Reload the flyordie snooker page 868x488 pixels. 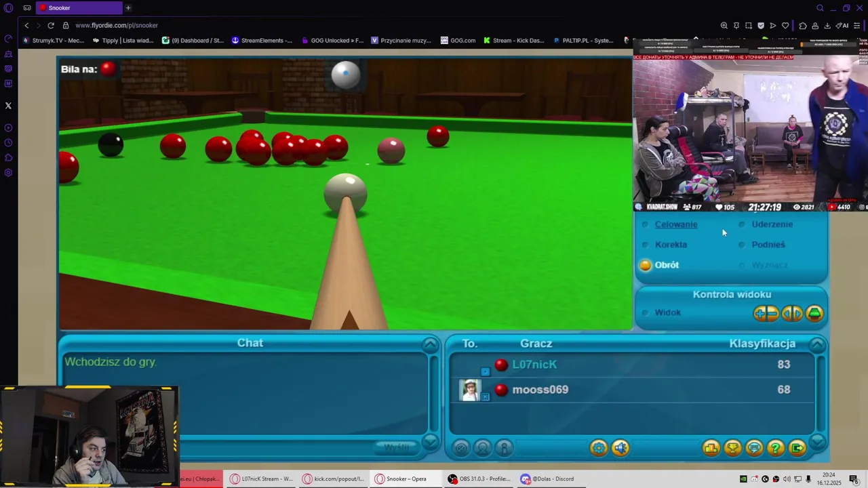tap(51, 26)
